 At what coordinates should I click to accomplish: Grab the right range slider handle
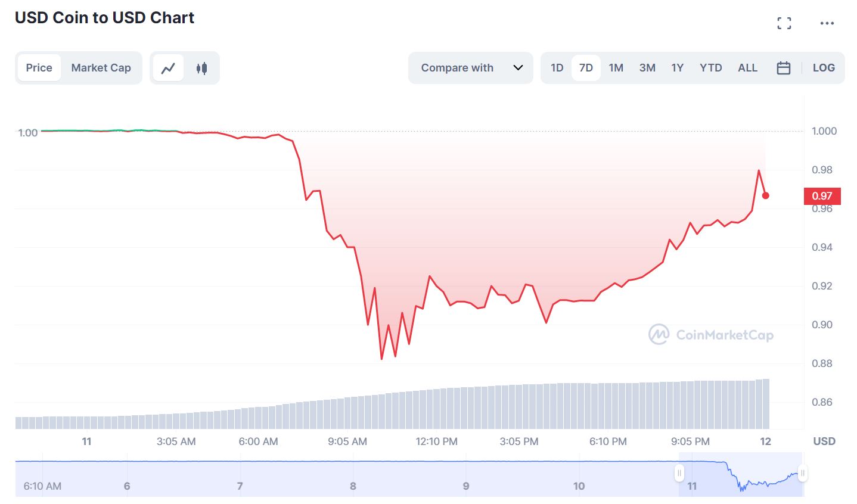803,474
